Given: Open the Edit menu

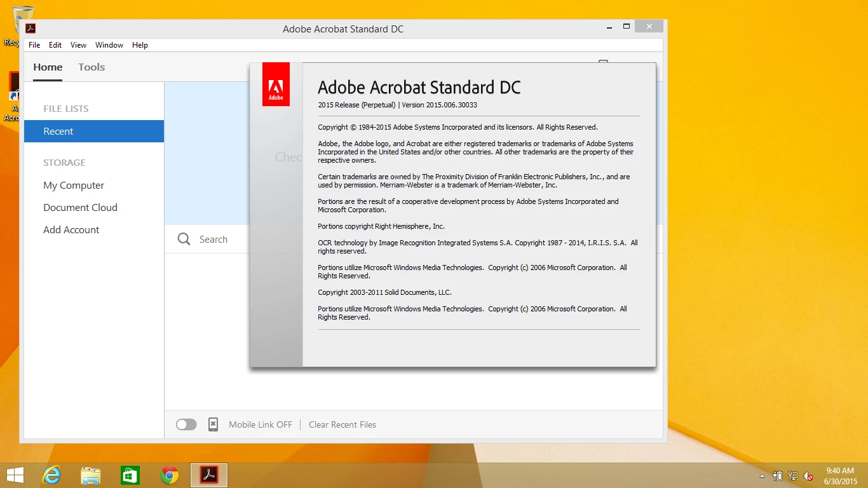Looking at the screenshot, I should point(55,45).
